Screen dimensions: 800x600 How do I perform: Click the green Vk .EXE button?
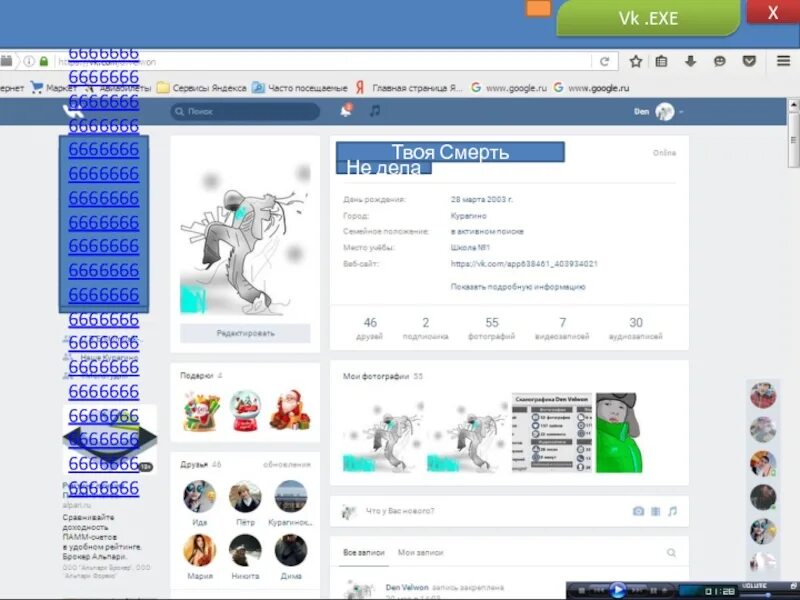[x=648, y=18]
